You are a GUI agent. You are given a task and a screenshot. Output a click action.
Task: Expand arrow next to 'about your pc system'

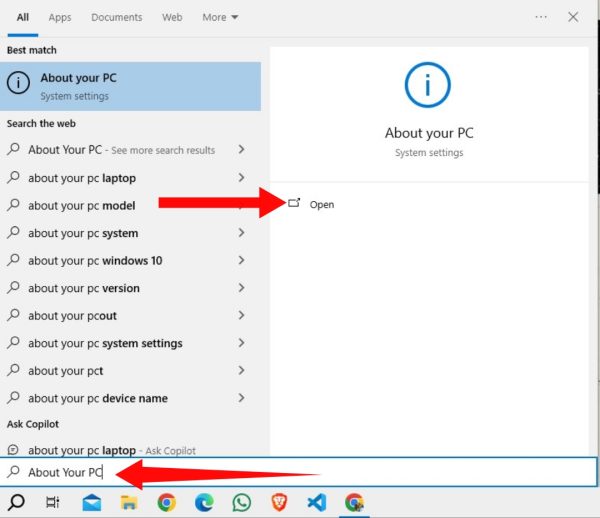click(241, 232)
